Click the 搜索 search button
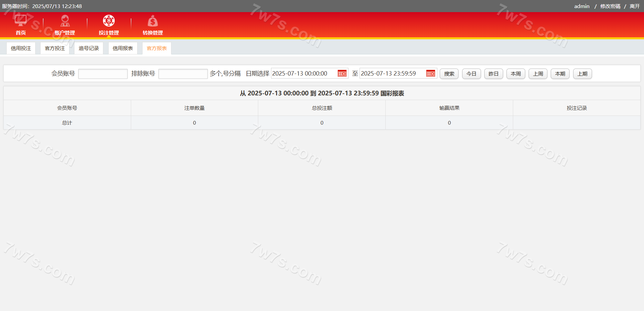The image size is (644, 311). [x=449, y=74]
